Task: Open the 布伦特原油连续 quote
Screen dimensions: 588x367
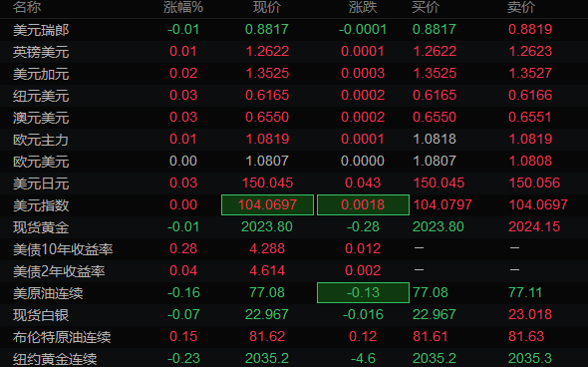Action: (x=294, y=337)
